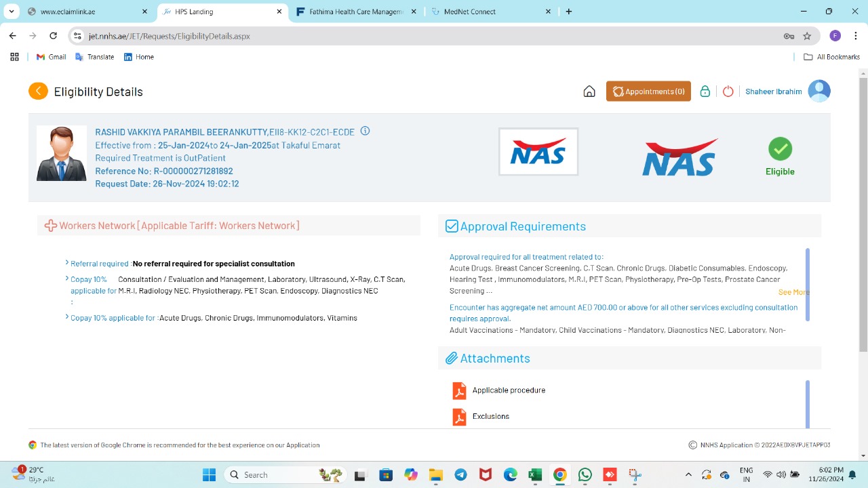Open the Chrome three-dot menu

(856, 36)
